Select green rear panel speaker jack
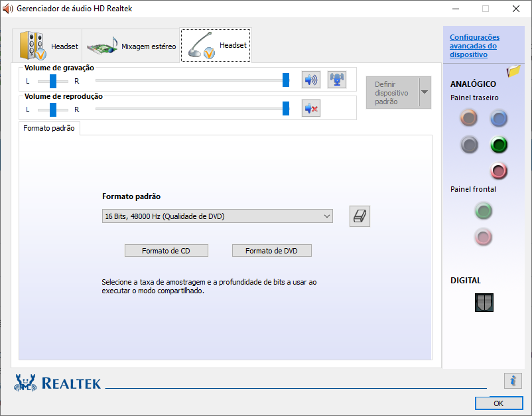 (498, 145)
